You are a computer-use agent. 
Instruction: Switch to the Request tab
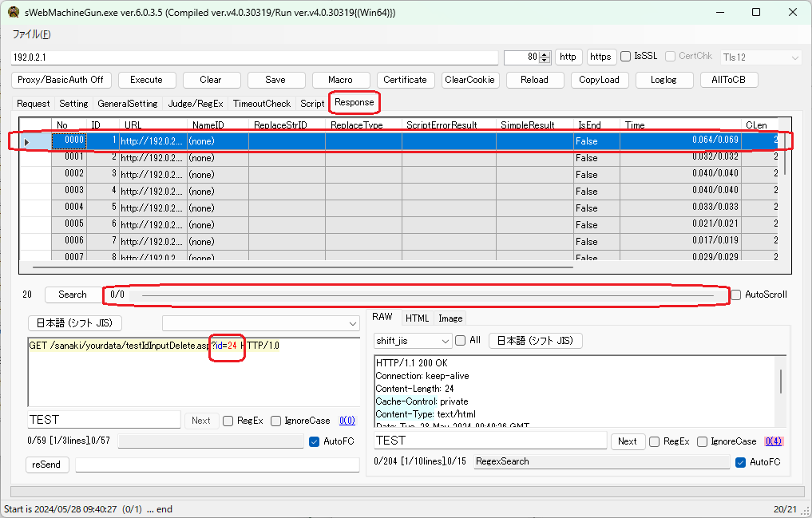(34, 104)
